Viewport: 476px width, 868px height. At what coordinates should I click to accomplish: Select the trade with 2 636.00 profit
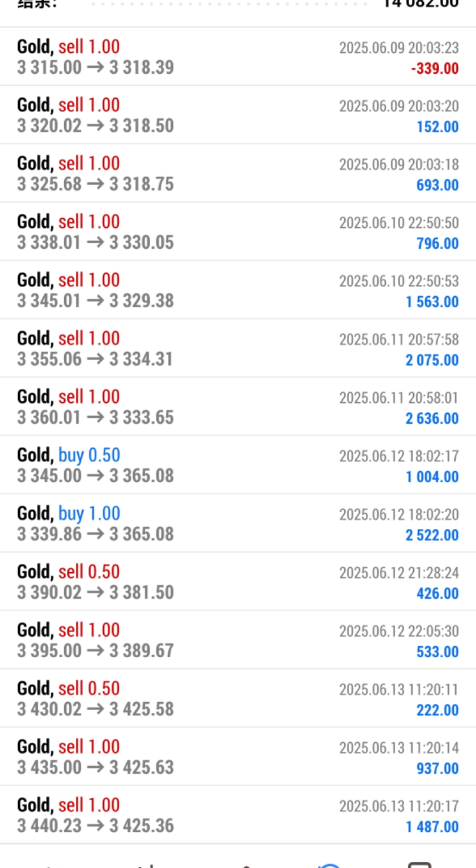(x=238, y=407)
